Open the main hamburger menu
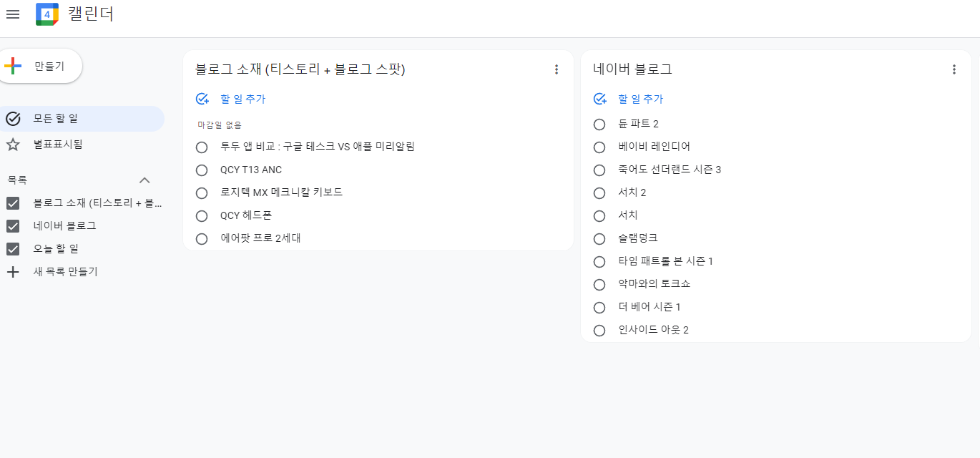 (13, 14)
